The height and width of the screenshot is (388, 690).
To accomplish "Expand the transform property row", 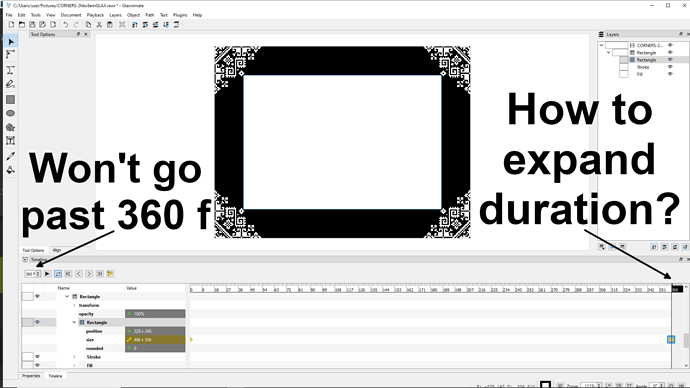I will click(x=74, y=305).
